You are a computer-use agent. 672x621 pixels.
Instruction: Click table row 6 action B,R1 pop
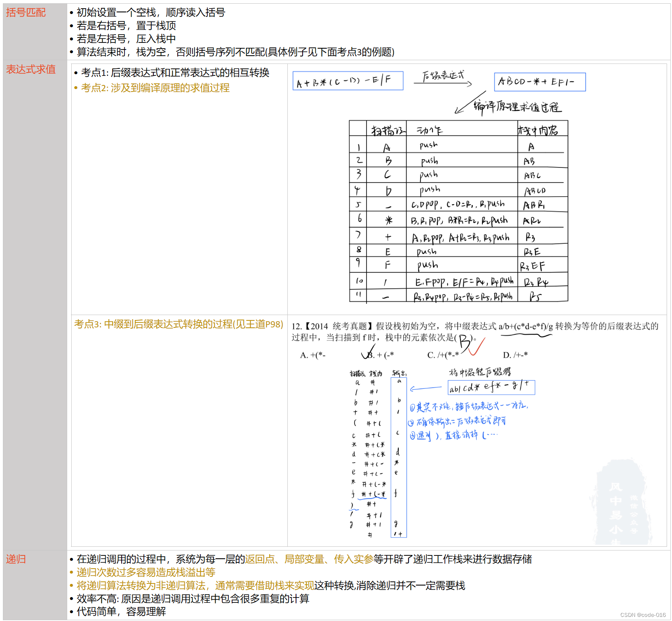click(459, 221)
